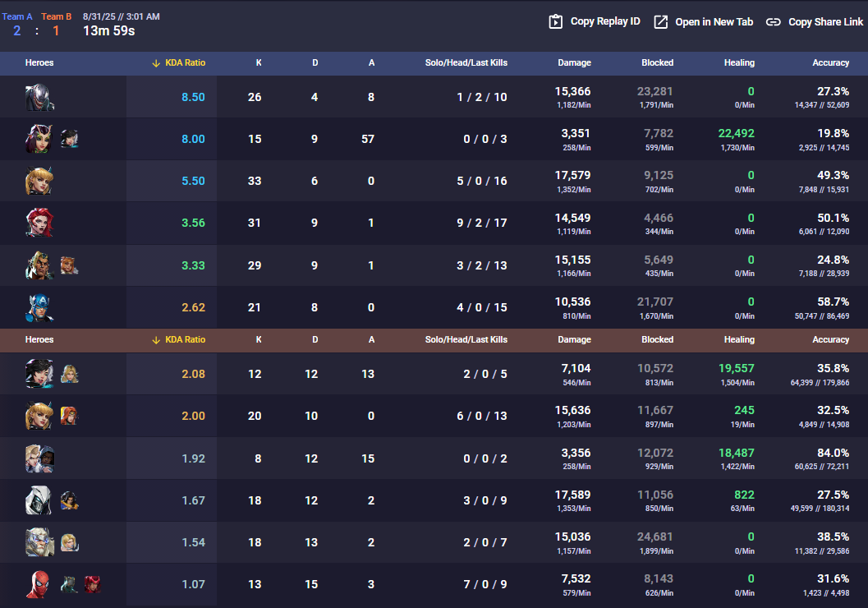Click small red hero icon in 1.07 row
The image size is (868, 608).
click(x=93, y=584)
